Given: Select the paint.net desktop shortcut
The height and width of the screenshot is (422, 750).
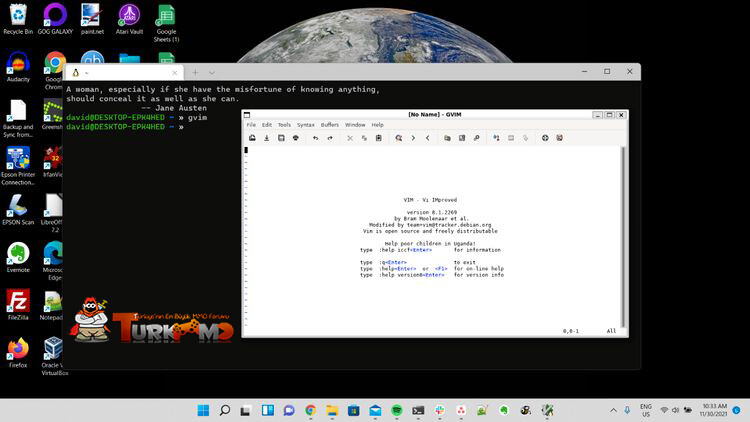Looking at the screenshot, I should point(92,19).
